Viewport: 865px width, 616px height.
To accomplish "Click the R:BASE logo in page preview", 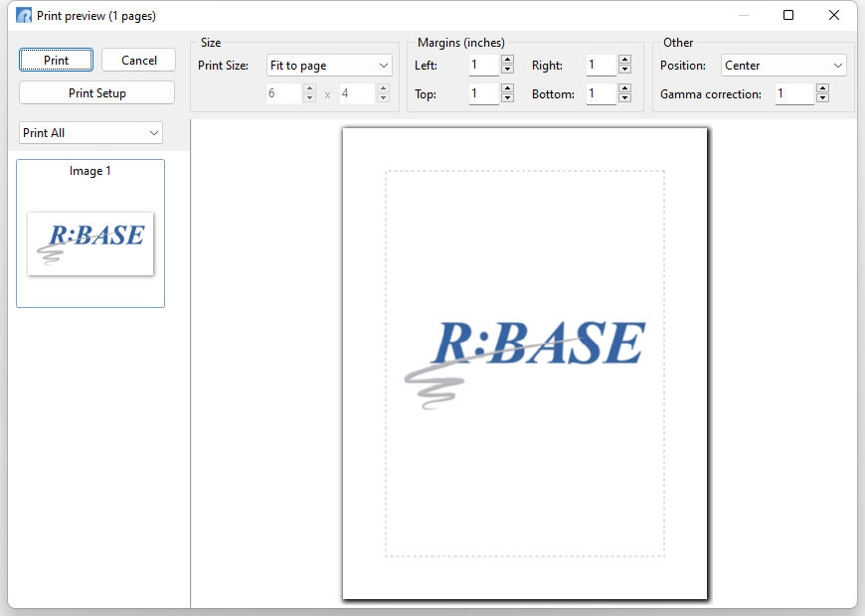I will pos(525,364).
